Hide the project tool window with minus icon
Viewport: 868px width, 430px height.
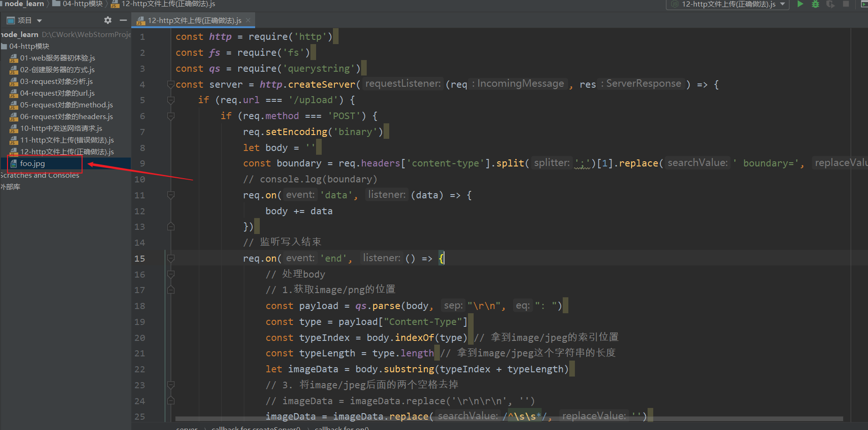tap(123, 20)
